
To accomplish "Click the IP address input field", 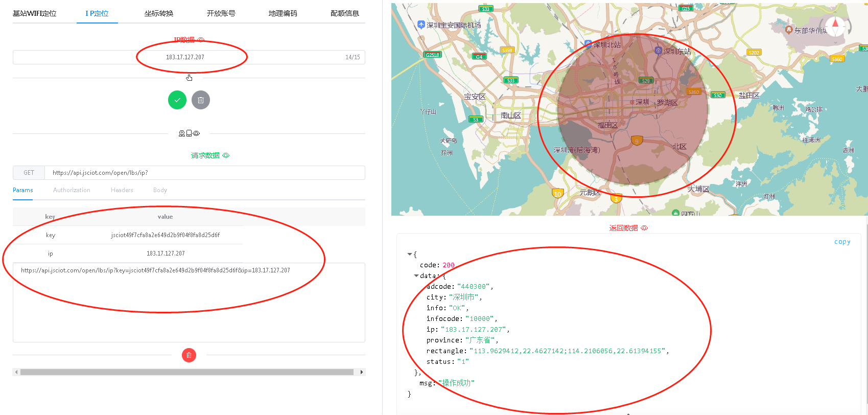I will click(189, 57).
